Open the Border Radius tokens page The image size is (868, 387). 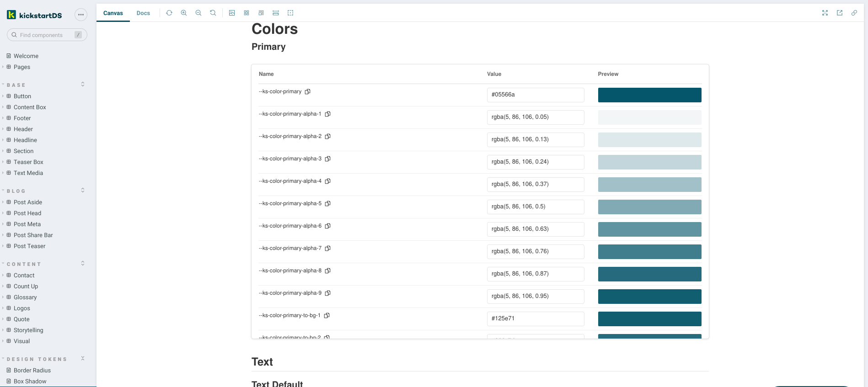32,370
